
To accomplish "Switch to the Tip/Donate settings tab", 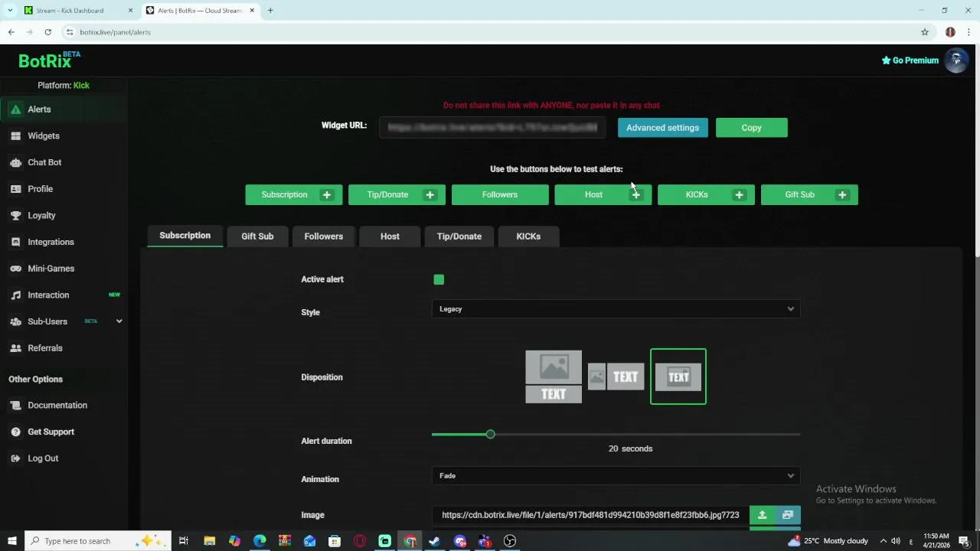I will click(x=459, y=236).
